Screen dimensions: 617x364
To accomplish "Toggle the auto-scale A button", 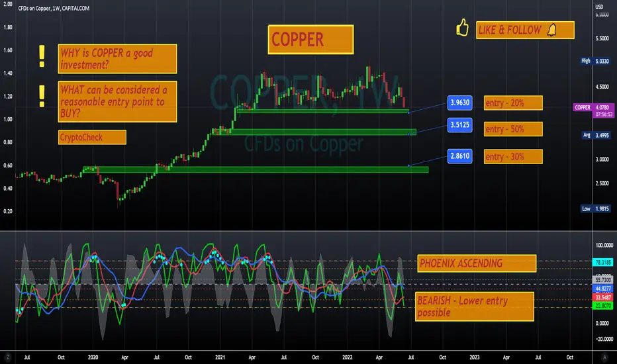I will pyautogui.click(x=605, y=357).
